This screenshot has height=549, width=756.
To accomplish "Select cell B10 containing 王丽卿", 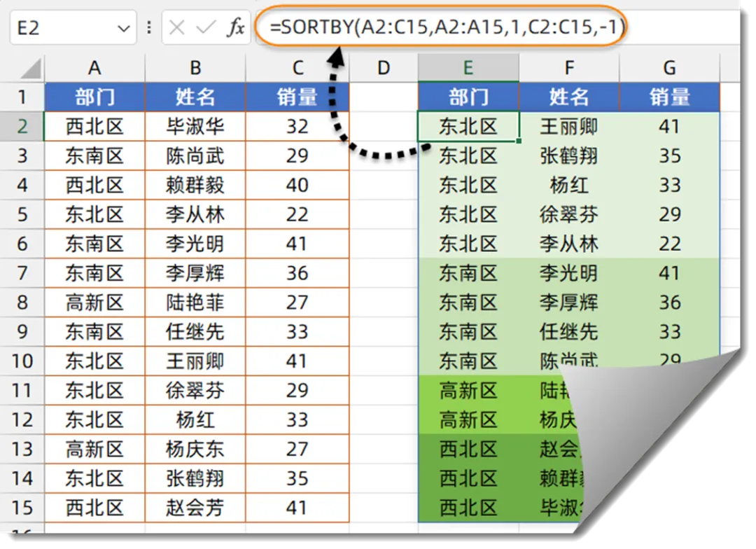I will 195,361.
